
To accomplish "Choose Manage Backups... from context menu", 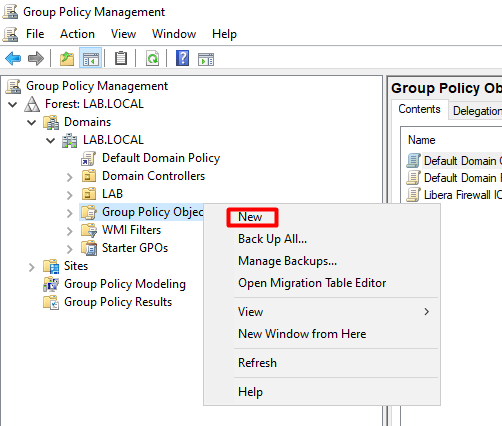I will coord(322,261).
